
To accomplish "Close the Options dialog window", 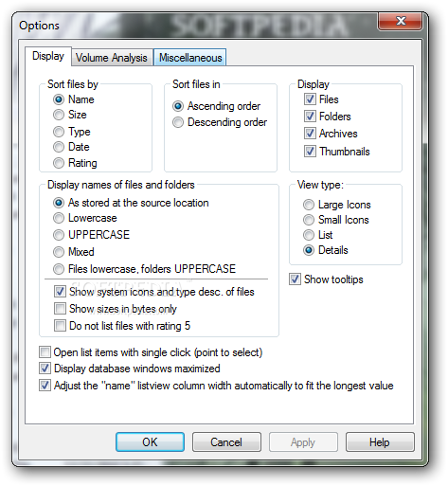I will (x=400, y=21).
